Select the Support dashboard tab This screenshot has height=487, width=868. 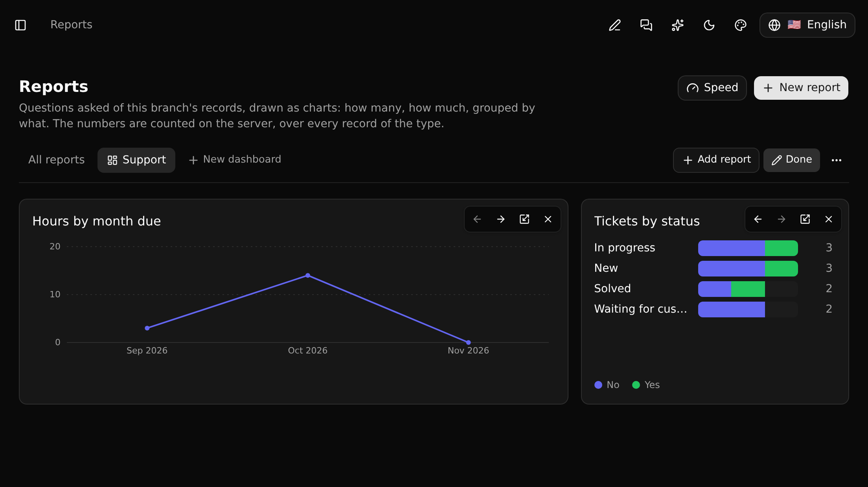[x=136, y=160]
